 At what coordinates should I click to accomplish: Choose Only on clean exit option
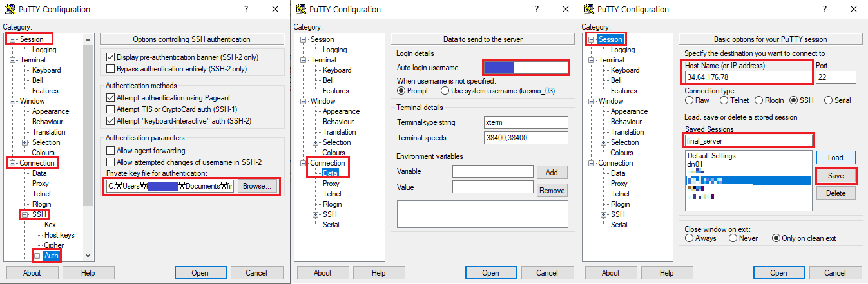point(776,238)
